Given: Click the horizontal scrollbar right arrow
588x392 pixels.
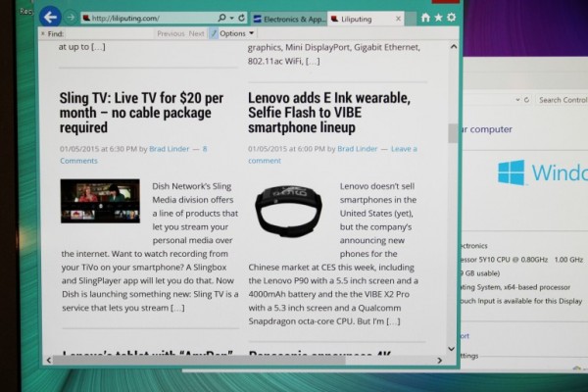Looking at the screenshot, I should [439, 361].
